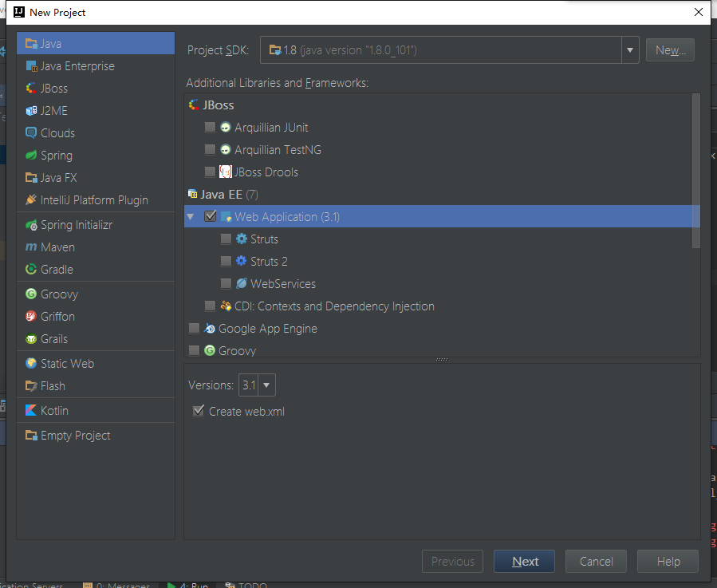
Task: Select Java Enterprise project type
Action: tap(96, 66)
